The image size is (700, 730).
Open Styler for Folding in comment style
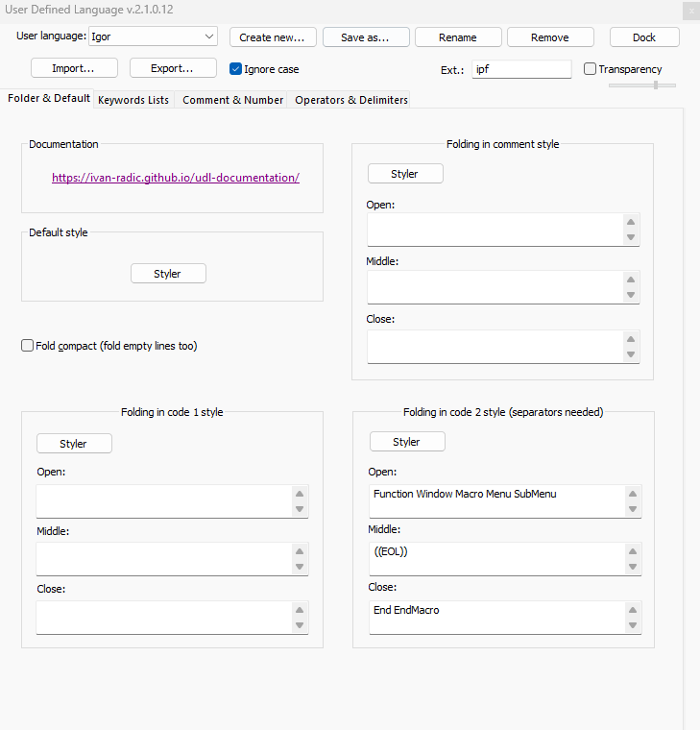point(405,174)
